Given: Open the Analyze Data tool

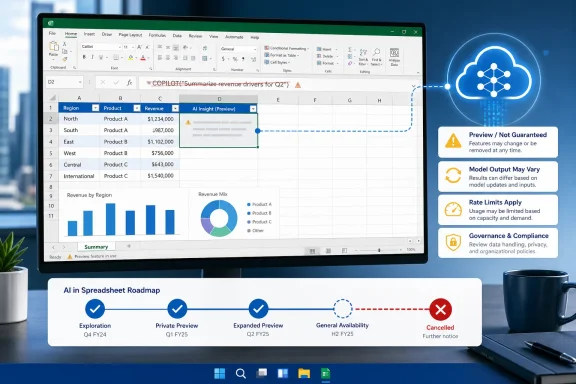Looking at the screenshot, I should [394, 57].
